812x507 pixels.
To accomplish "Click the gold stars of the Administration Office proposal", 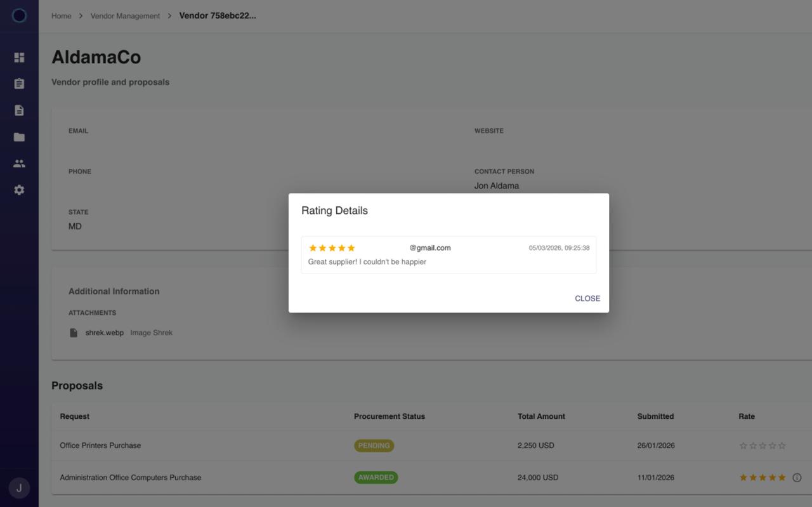I will click(x=763, y=478).
